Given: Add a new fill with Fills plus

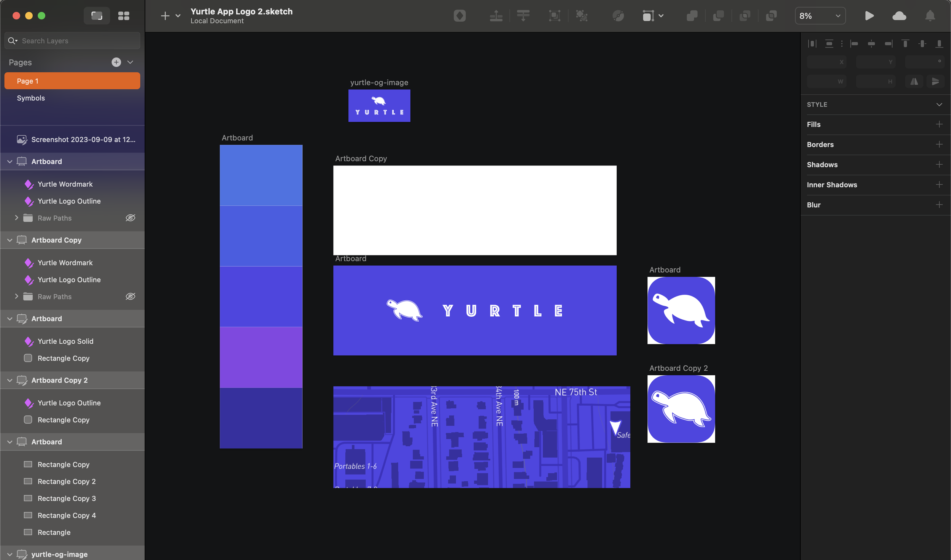Looking at the screenshot, I should tap(939, 124).
